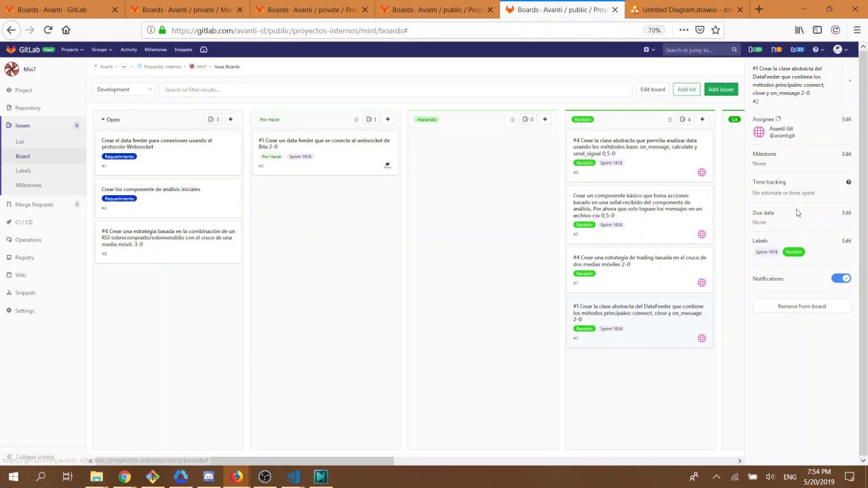This screenshot has width=868, height=488.
Task: Close the issue detail sidebar
Action: click(x=850, y=81)
